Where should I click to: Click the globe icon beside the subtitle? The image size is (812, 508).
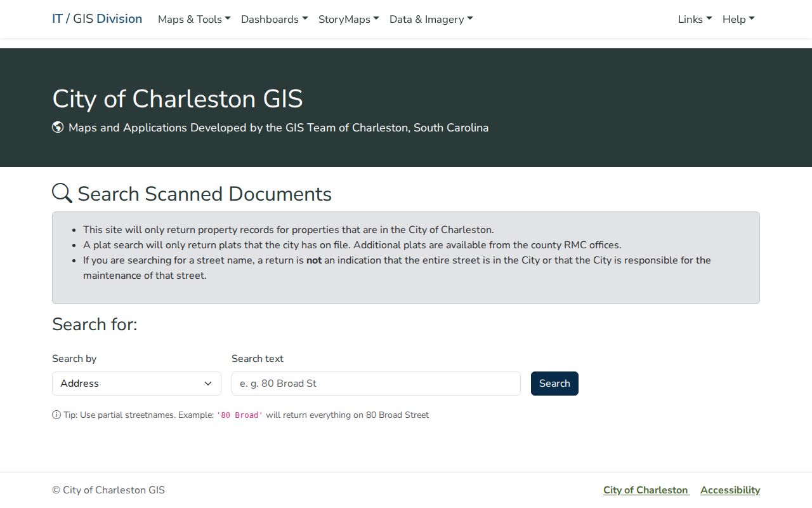[58, 127]
